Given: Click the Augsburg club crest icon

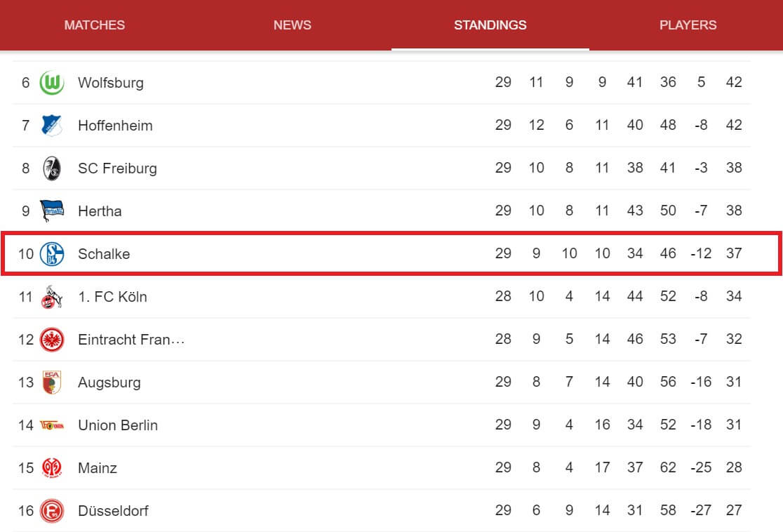Looking at the screenshot, I should 52,382.
